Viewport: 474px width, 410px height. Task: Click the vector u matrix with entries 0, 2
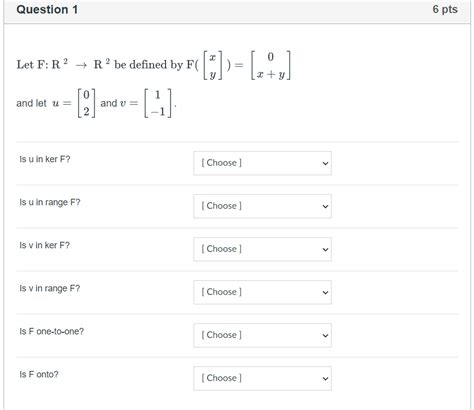(86, 103)
